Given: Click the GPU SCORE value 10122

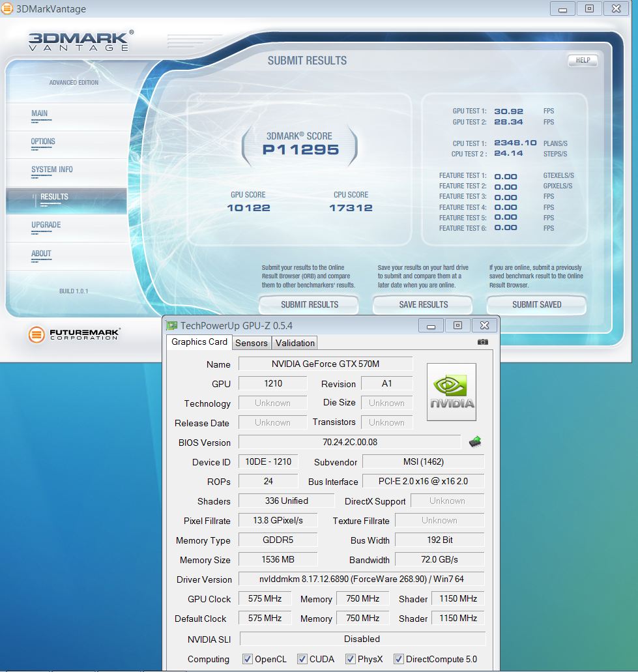Looking at the screenshot, I should [248, 208].
